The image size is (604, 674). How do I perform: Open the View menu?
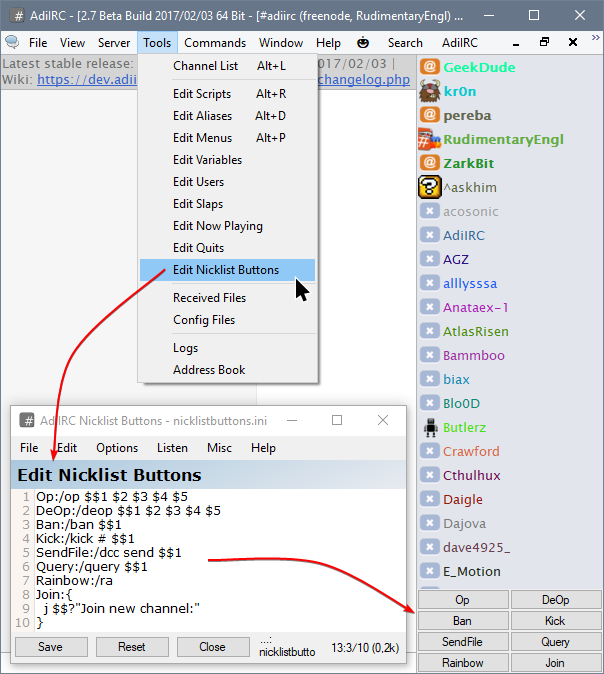(72, 43)
